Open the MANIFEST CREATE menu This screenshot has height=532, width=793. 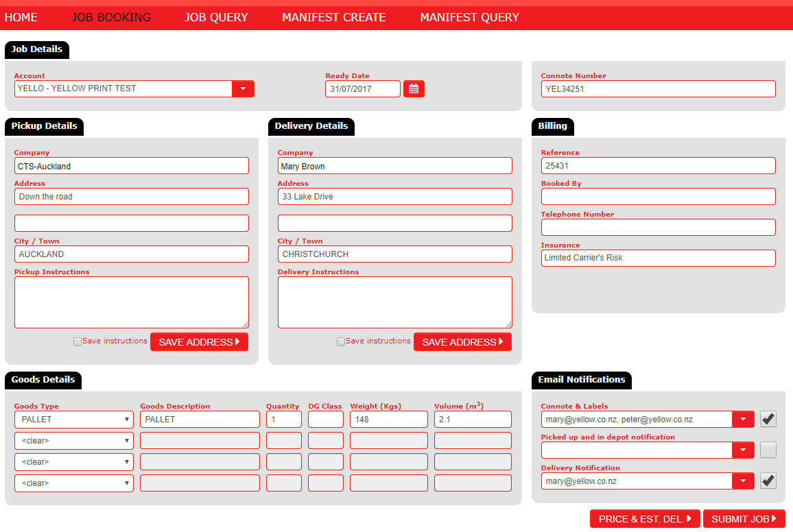tap(334, 17)
